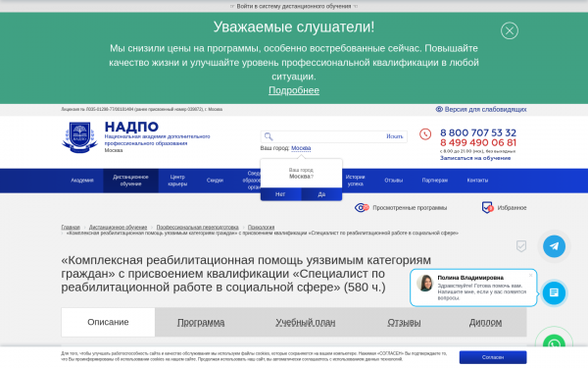Image resolution: width=588 pixels, height=368 pixels.
Task: Select the Описание tab
Action: [x=108, y=322]
